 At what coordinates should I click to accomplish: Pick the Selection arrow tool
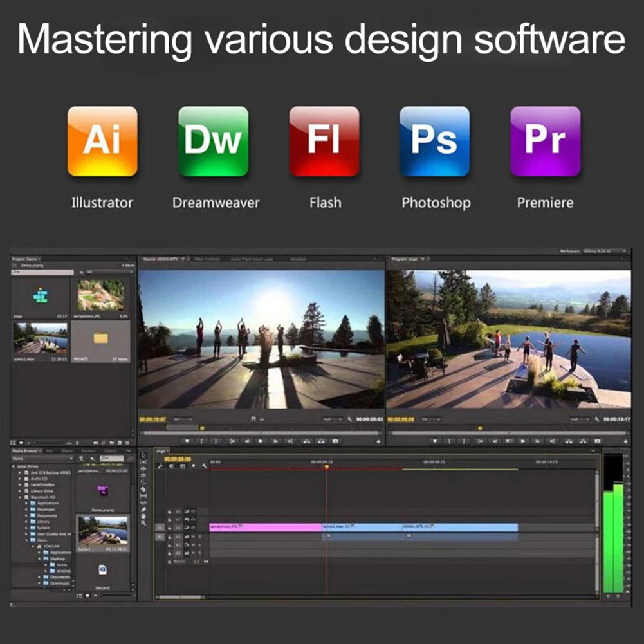pyautogui.click(x=143, y=455)
